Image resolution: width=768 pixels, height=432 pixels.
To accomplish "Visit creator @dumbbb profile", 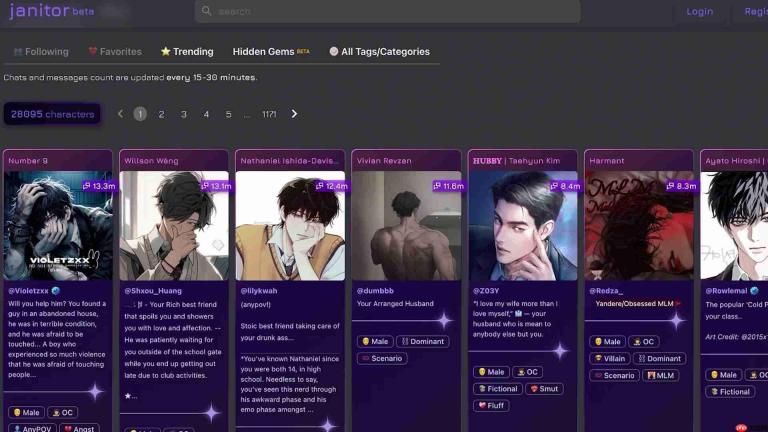I will point(375,290).
